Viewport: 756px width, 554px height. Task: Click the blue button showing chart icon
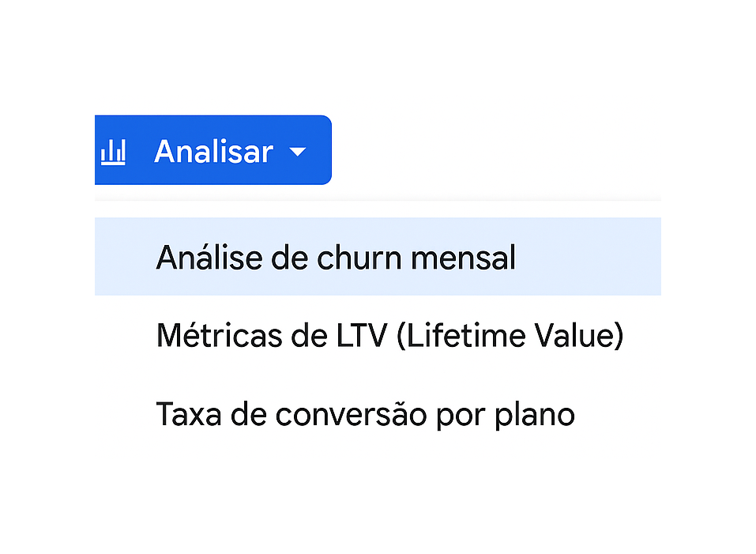[213, 150]
